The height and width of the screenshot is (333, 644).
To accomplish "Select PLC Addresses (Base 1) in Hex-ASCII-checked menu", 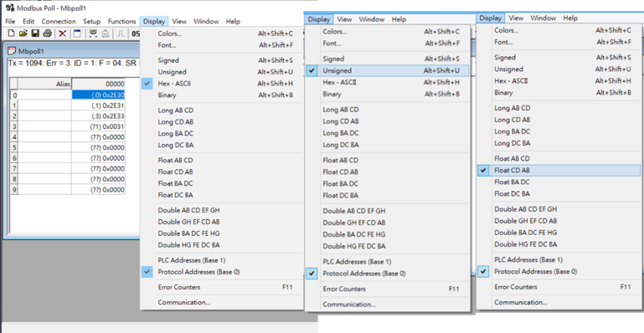I will tap(221, 260).
